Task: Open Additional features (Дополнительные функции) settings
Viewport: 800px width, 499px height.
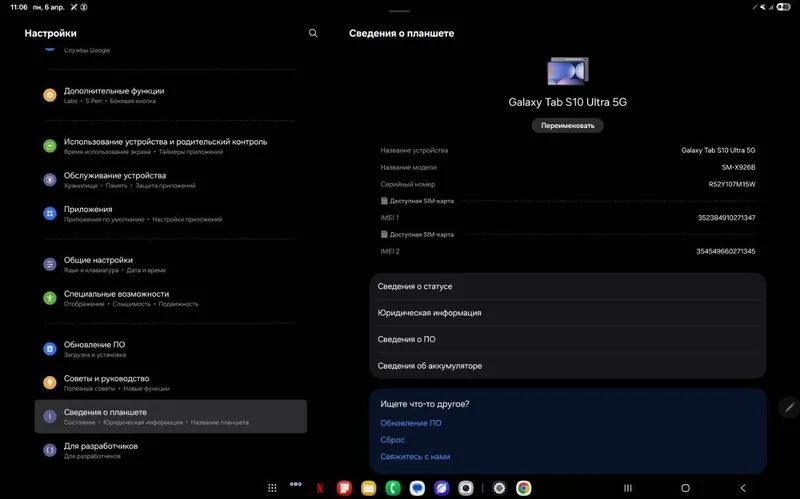Action: coord(170,95)
